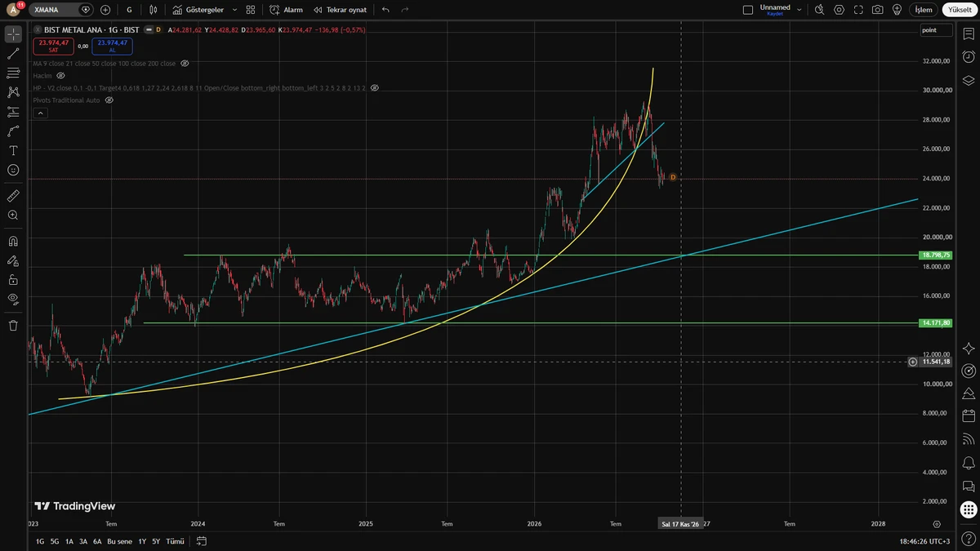Open the alerts panel in right sidebar
Viewport: 980px width, 551px height.
[x=969, y=57]
